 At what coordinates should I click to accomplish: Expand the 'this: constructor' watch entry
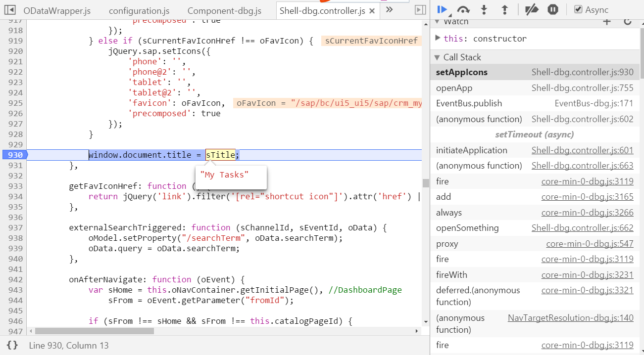[x=438, y=38]
